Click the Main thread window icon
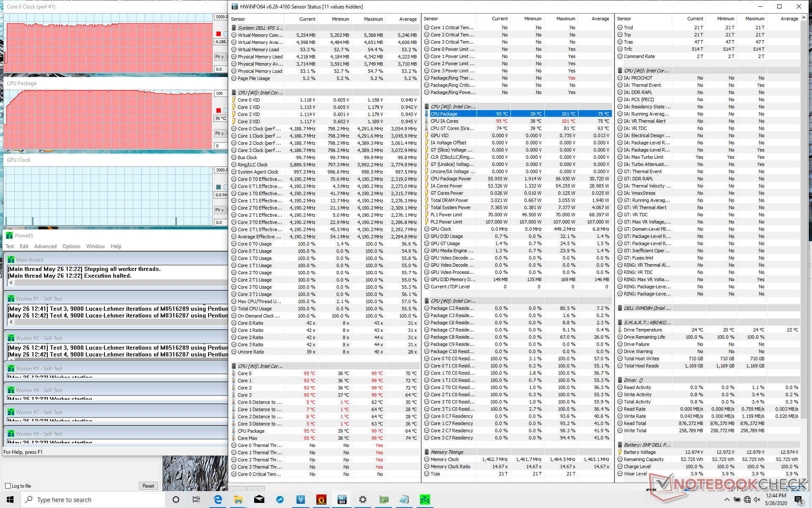The image size is (812, 508). point(11,260)
